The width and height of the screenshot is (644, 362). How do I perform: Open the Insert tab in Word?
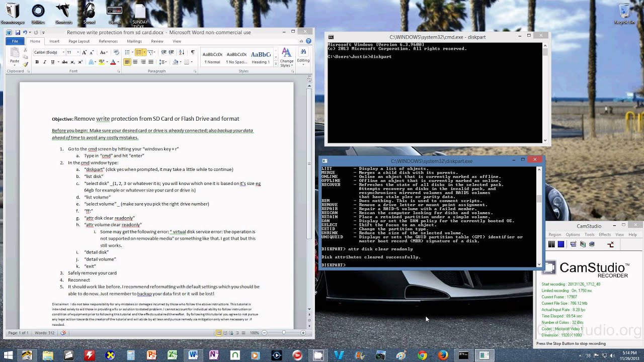pos(54,41)
